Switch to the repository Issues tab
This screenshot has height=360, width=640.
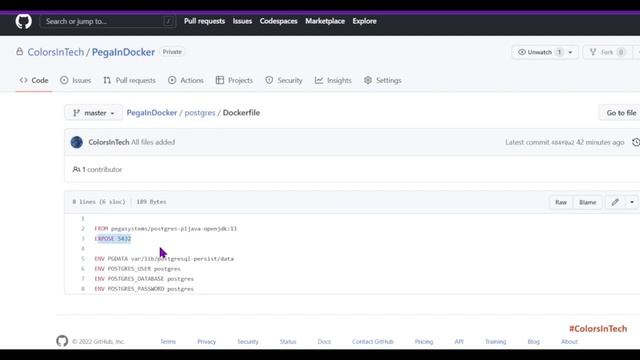[x=76, y=80]
